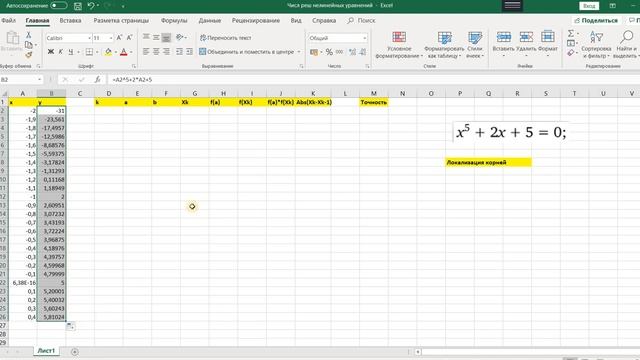Open the borders dropdown arrow
640x360 pixels.
click(97, 52)
